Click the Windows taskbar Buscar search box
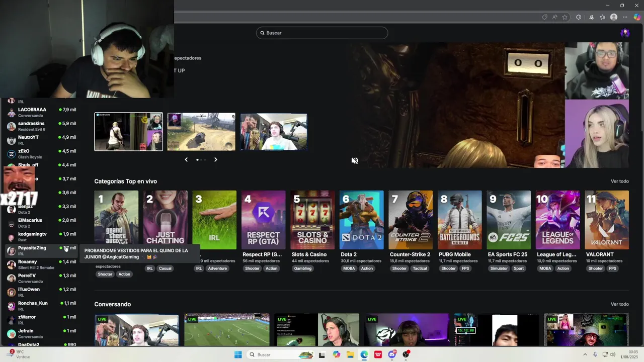Screen dimensions: 644x362 (282, 354)
